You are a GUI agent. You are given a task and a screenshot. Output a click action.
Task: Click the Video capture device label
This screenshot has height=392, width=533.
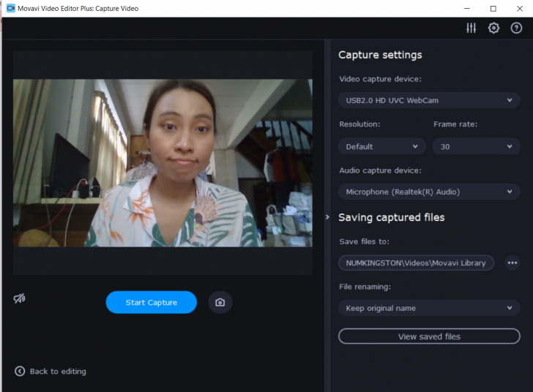click(x=380, y=79)
